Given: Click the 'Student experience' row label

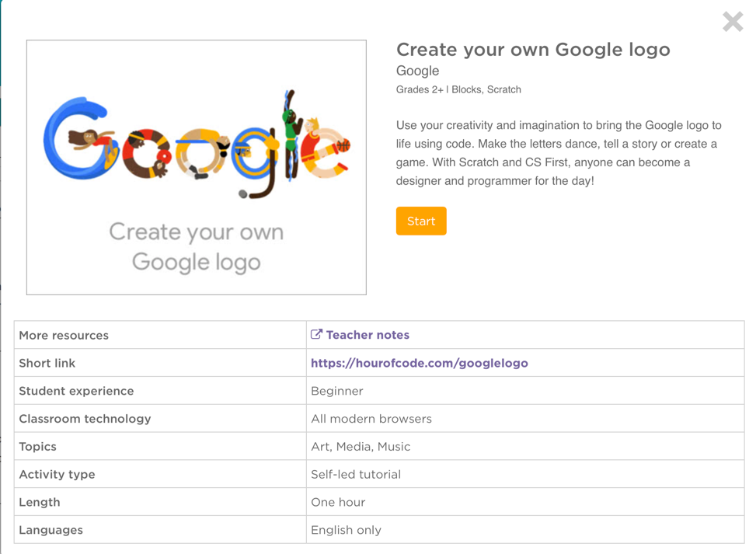Looking at the screenshot, I should click(76, 391).
